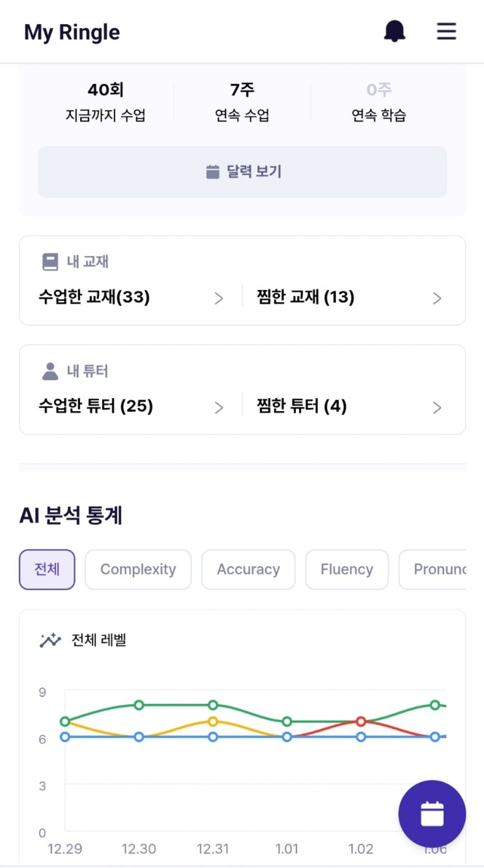Open the hamburger menu
484x868 pixels.
(446, 31)
